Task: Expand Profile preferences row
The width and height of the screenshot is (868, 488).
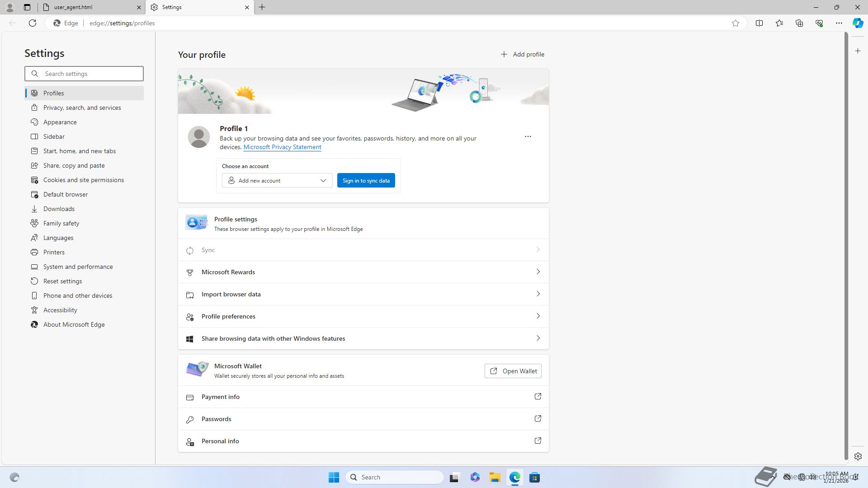Action: (x=363, y=316)
